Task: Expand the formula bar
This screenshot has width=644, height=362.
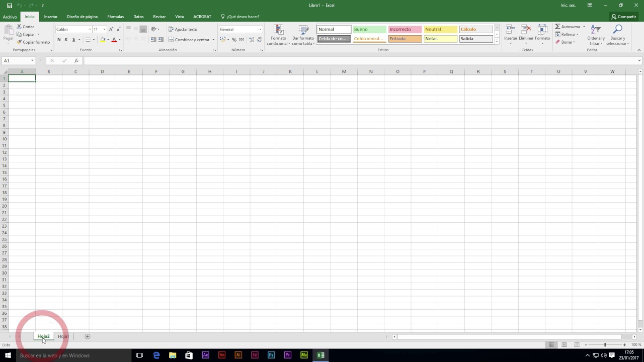Action: click(639, 61)
